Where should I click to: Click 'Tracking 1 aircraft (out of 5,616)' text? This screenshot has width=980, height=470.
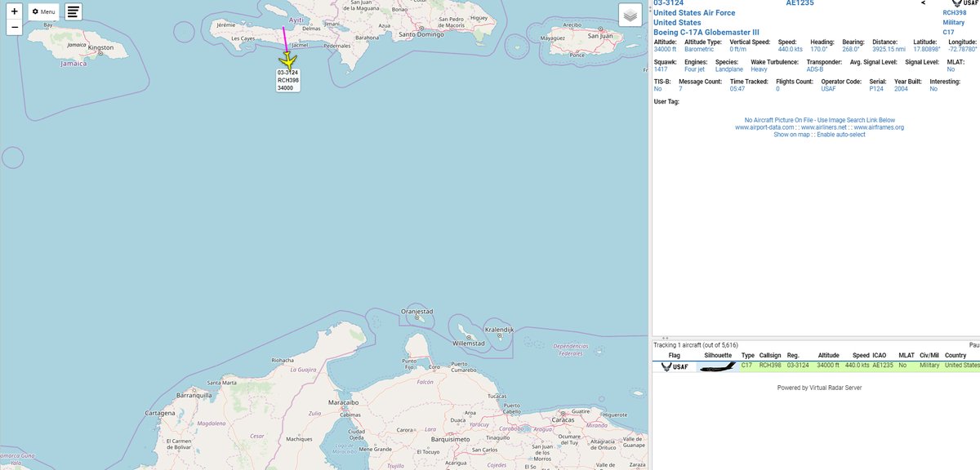[696, 344]
